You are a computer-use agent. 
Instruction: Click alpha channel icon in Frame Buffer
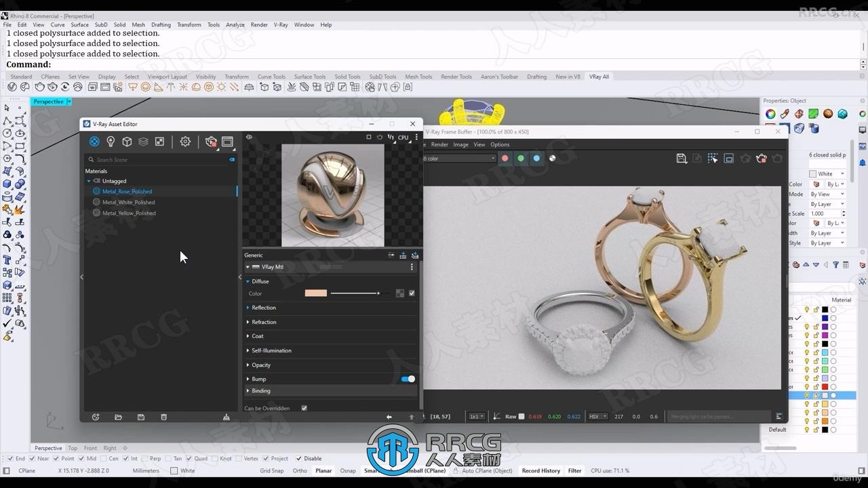[553, 159]
